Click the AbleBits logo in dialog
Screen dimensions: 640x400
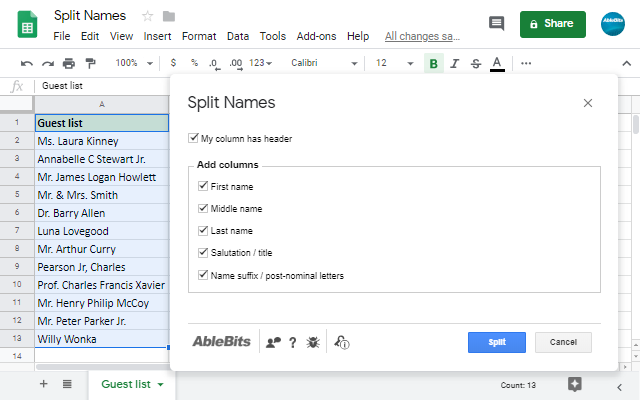(x=222, y=341)
